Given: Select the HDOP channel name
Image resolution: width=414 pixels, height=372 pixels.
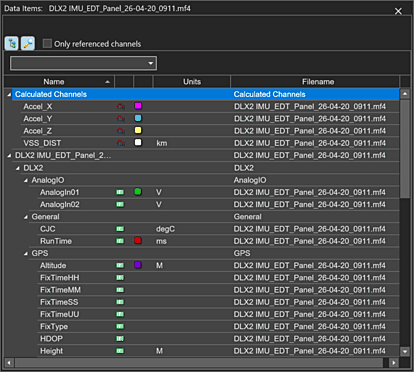Looking at the screenshot, I should [x=51, y=339].
